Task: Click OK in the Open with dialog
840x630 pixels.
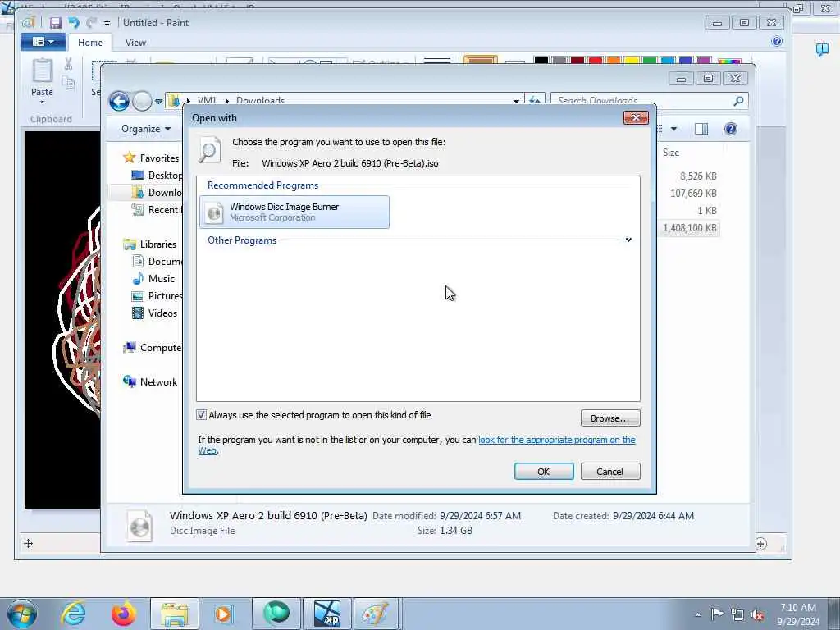Action: pos(544,472)
